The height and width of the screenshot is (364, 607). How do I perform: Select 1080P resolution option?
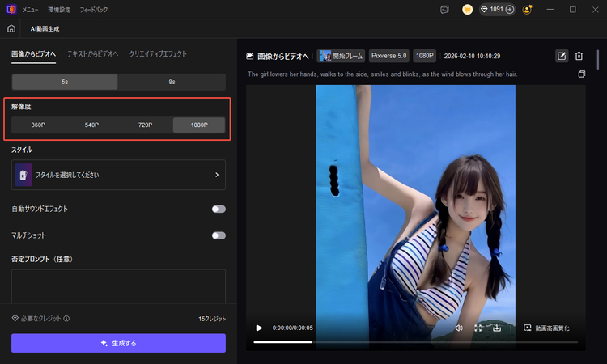pyautogui.click(x=199, y=125)
